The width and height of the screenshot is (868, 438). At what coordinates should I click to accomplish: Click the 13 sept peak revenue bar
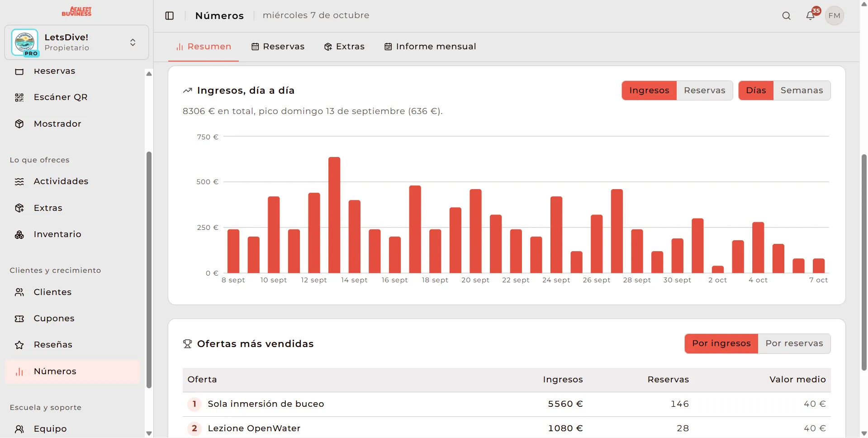[x=334, y=215]
